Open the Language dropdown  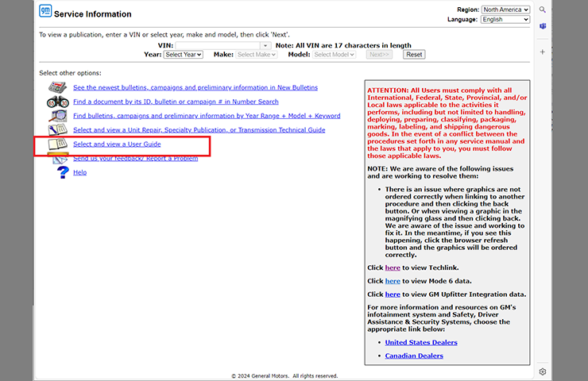[505, 20]
